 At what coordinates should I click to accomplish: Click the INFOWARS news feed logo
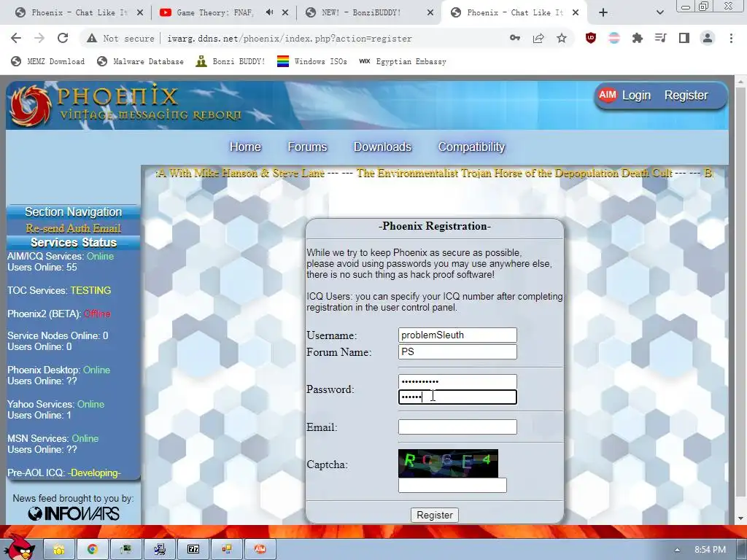pos(74,513)
